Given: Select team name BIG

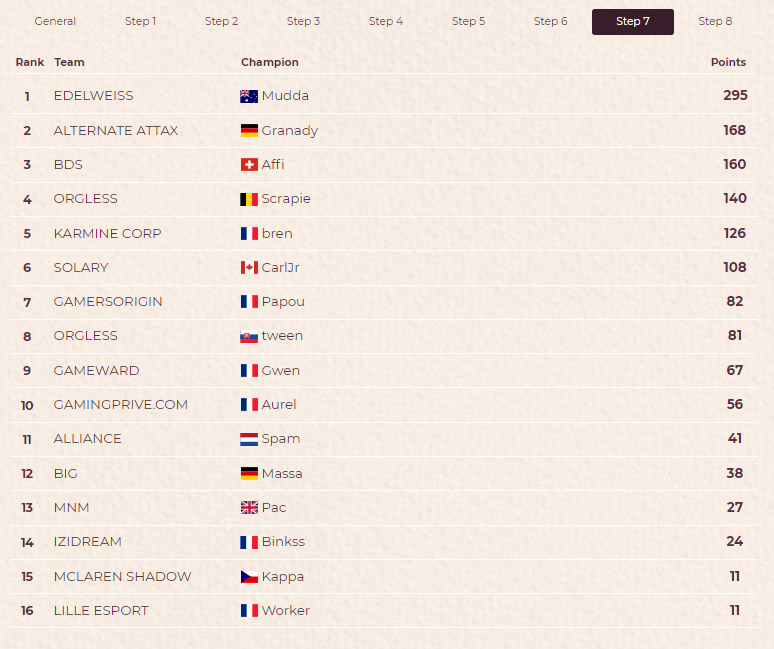Looking at the screenshot, I should coord(66,473).
